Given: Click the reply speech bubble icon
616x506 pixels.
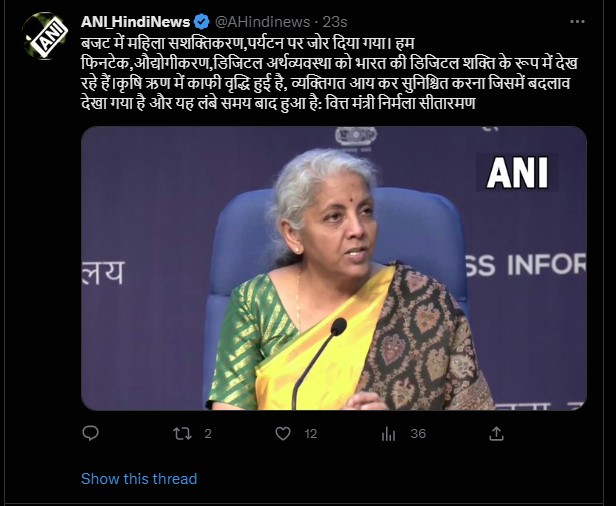Looking at the screenshot, I should [90, 433].
